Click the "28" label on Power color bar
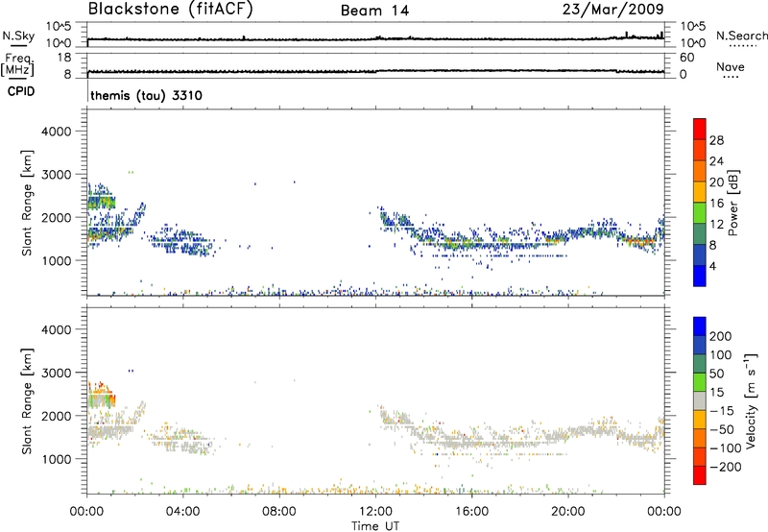 point(716,140)
